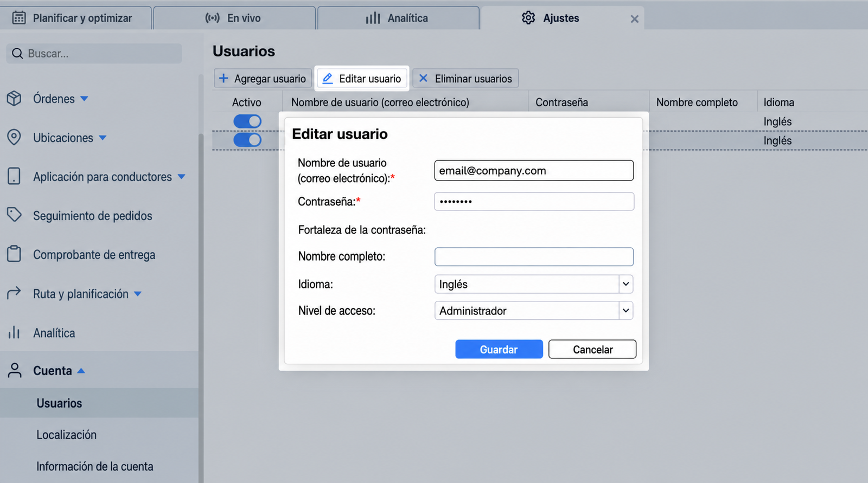868x483 pixels.
Task: Click the Contraseña password field
Action: coord(534,201)
